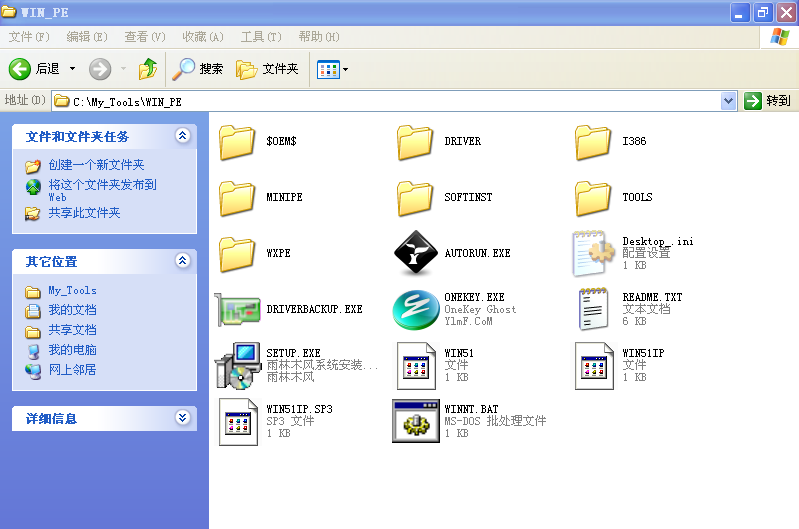
Task: Expand the Details panel
Action: [x=182, y=418]
